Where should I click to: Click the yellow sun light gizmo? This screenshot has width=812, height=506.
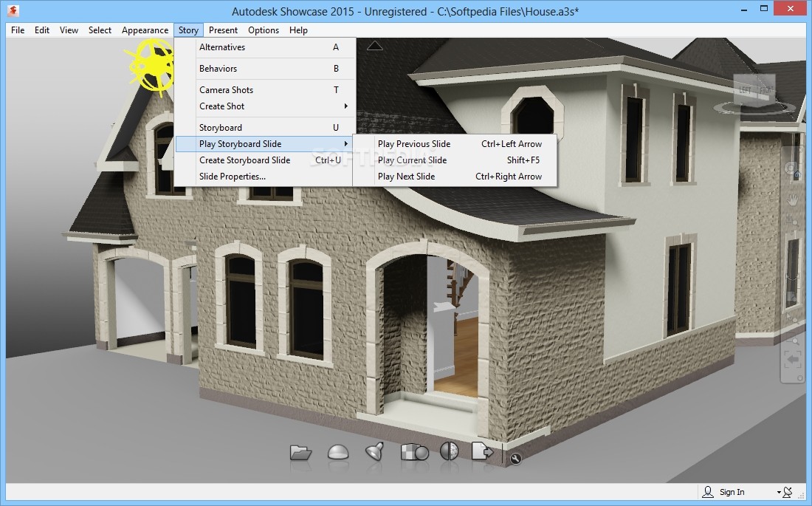152,65
